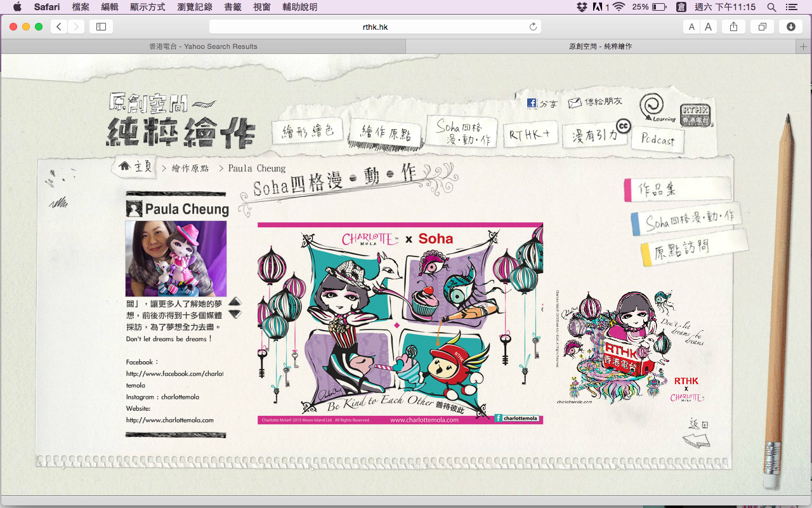Click the facebook.com/charlot link in bio

(x=175, y=374)
